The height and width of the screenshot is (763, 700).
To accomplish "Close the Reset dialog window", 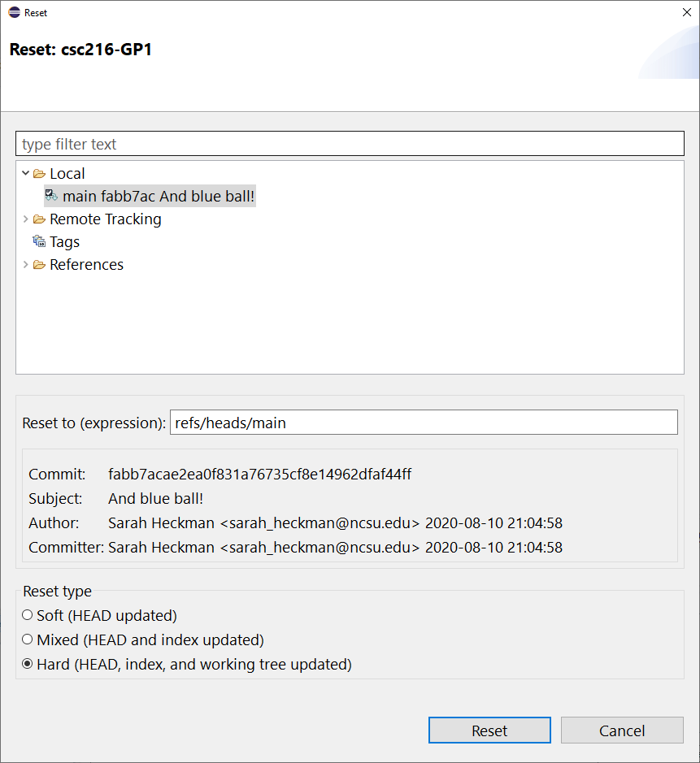I will pos(687,12).
